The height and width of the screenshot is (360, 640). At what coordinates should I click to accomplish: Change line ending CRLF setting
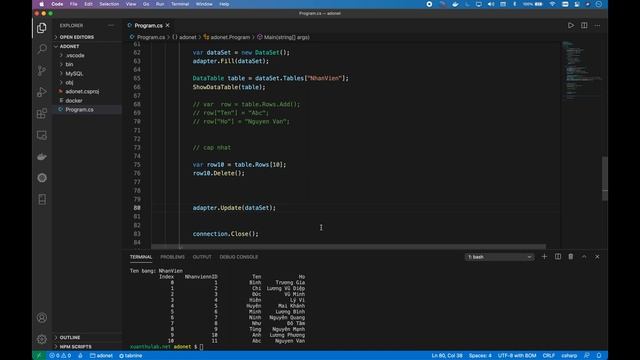[549, 356]
